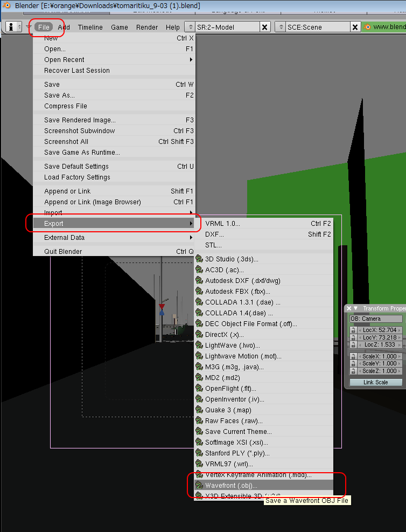Click the script icon beside OpenFlight (.flt)
The image size is (406, 532).
199,388
